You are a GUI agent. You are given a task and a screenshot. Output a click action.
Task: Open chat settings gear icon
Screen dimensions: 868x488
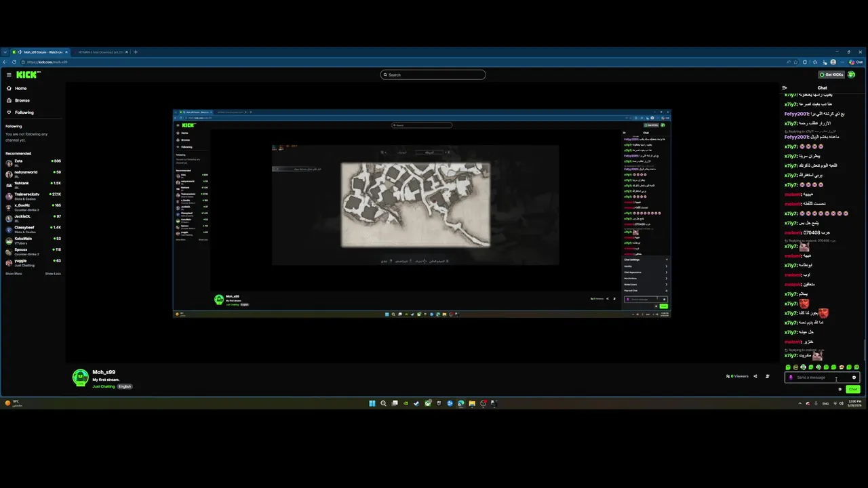pos(840,389)
